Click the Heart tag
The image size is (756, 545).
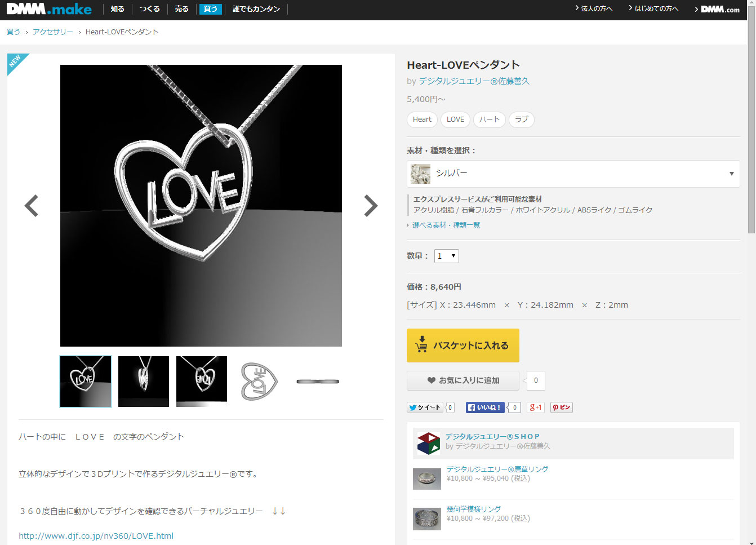pyautogui.click(x=422, y=119)
